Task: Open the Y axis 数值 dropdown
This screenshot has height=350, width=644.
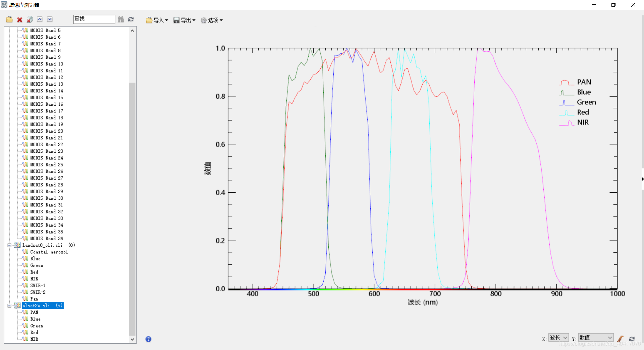Action: pyautogui.click(x=596, y=338)
